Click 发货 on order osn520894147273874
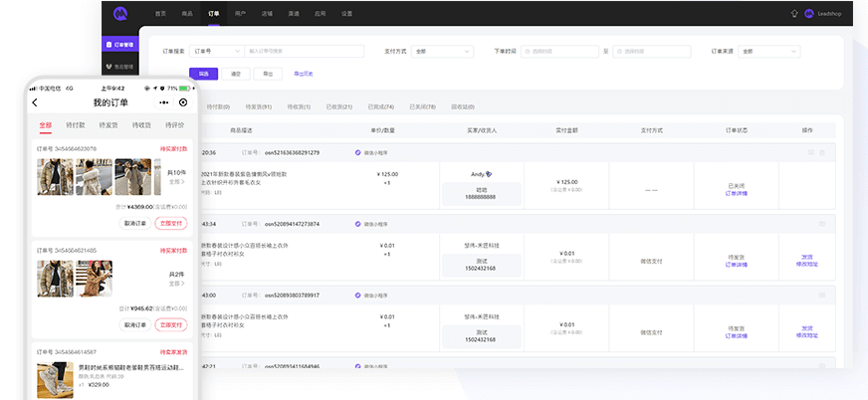This screenshot has height=400, width=868. tap(806, 258)
